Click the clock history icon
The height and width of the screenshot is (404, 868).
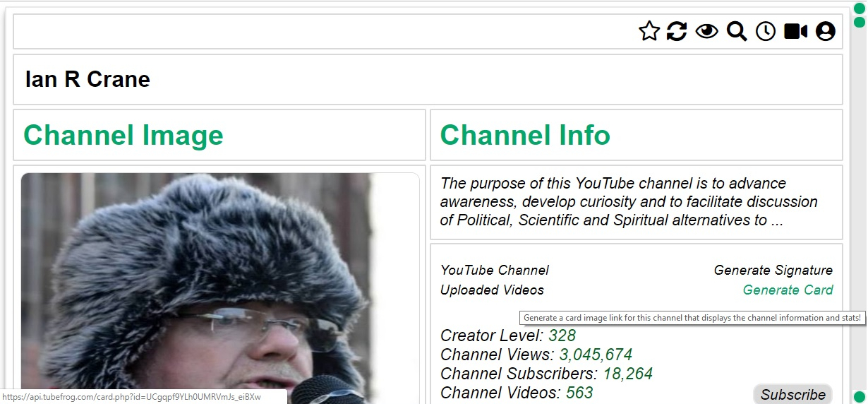(766, 31)
